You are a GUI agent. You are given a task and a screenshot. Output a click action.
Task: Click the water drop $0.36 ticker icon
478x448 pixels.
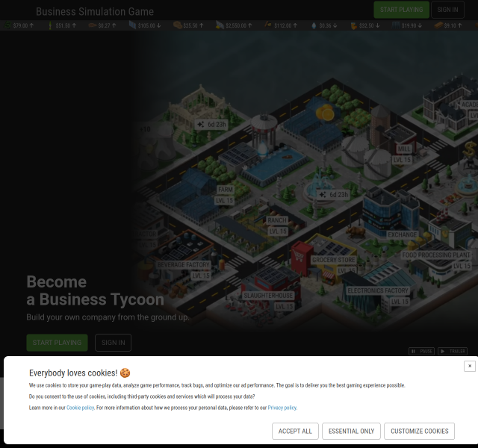314,25
